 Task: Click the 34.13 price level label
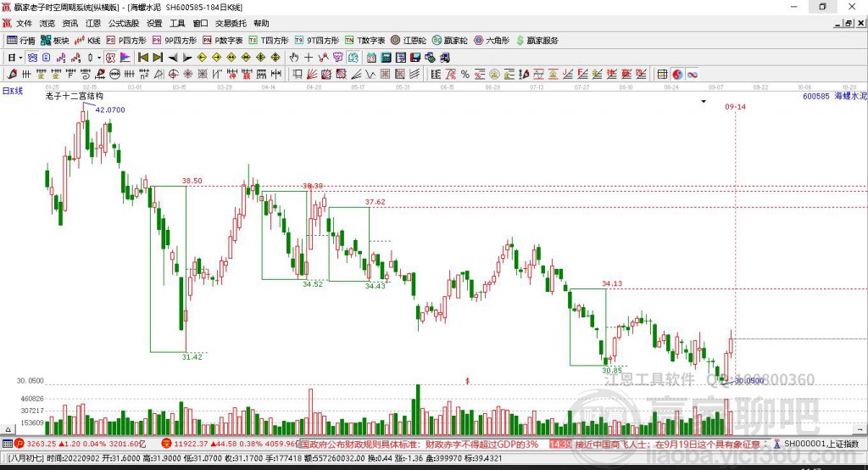click(x=612, y=283)
